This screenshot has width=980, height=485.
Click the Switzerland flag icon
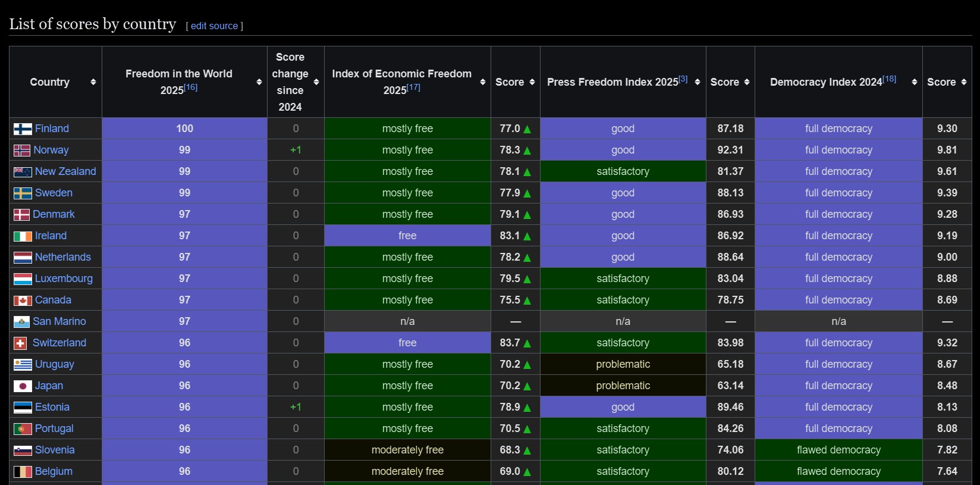[20, 343]
